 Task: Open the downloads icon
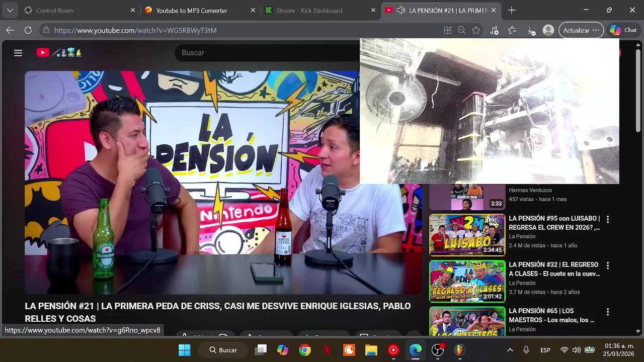pyautogui.click(x=531, y=30)
